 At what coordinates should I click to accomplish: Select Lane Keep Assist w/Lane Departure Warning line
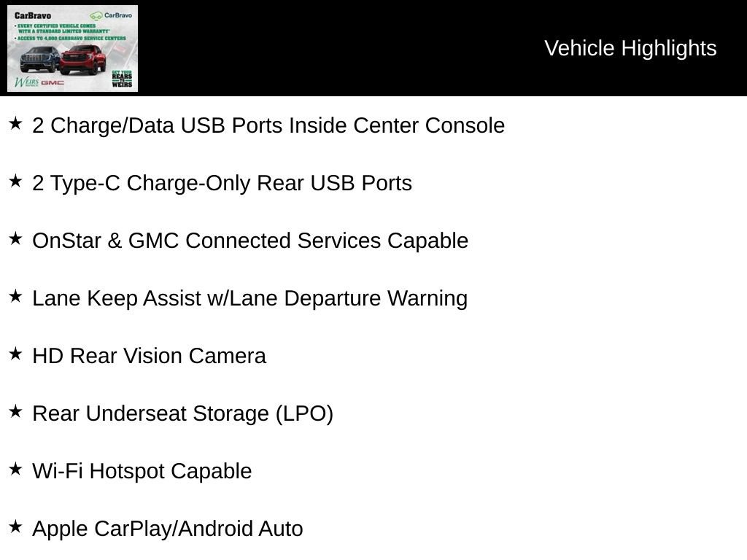coord(249,298)
